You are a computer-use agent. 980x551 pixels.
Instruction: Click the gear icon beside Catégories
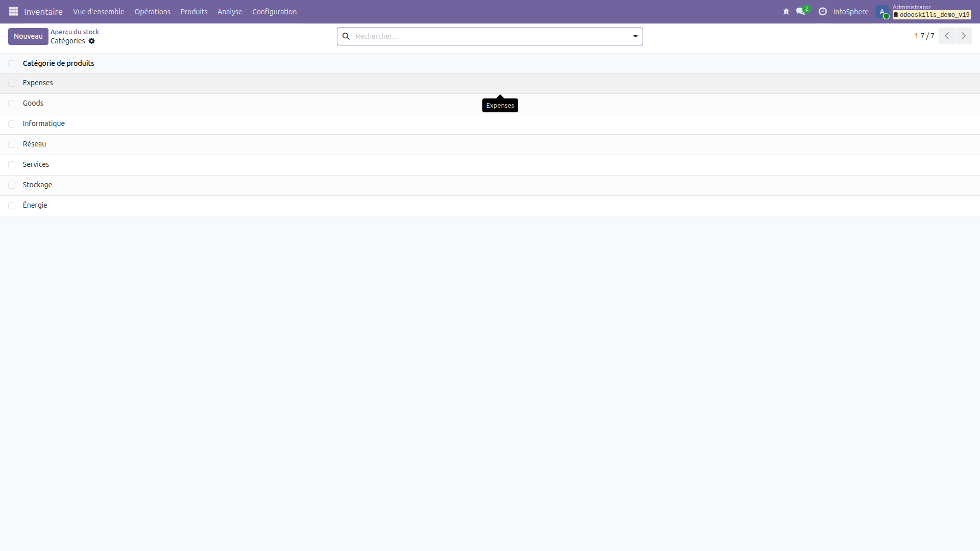[92, 41]
